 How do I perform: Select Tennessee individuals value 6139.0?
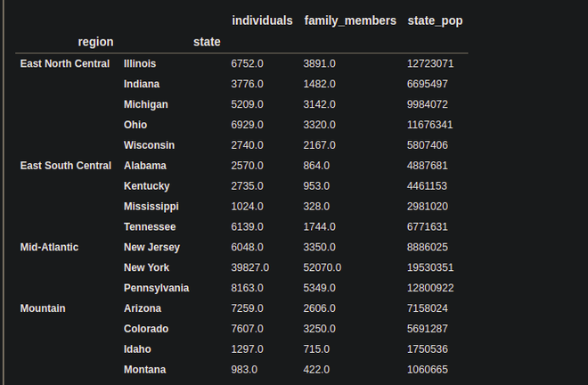click(x=247, y=227)
